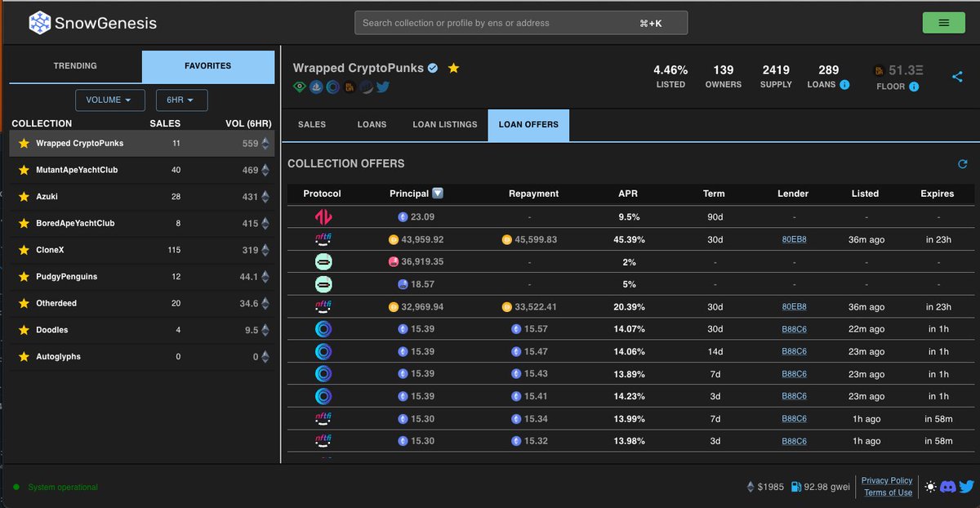The width and height of the screenshot is (980, 508).
Task: Click the Discord icon in the footer
Action: pyautogui.click(x=948, y=487)
